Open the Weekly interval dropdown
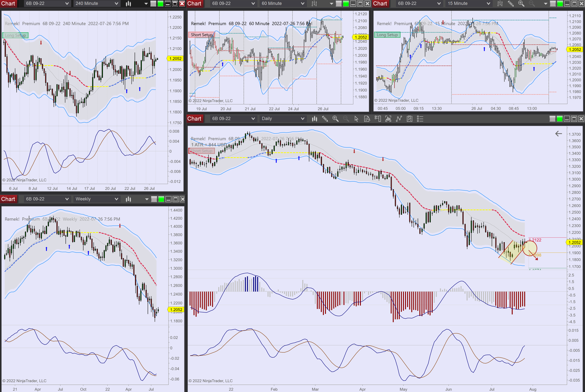This screenshot has height=392, width=585. coord(97,199)
